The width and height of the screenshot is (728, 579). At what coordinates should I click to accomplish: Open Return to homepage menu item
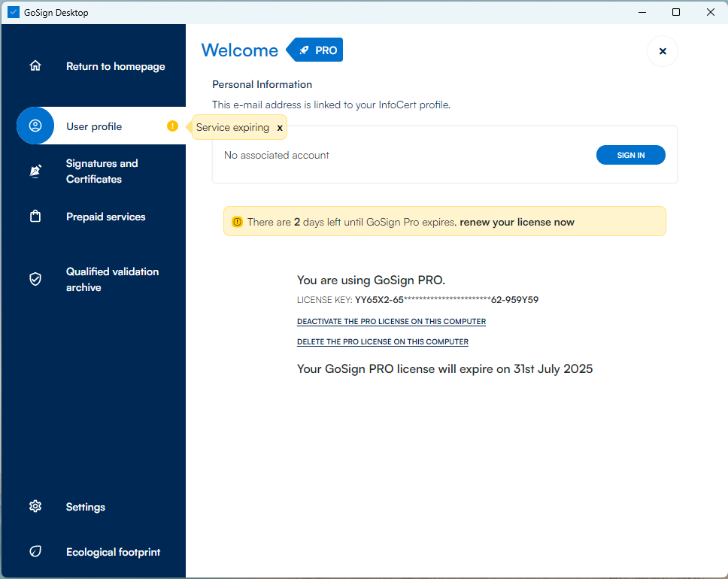115,66
